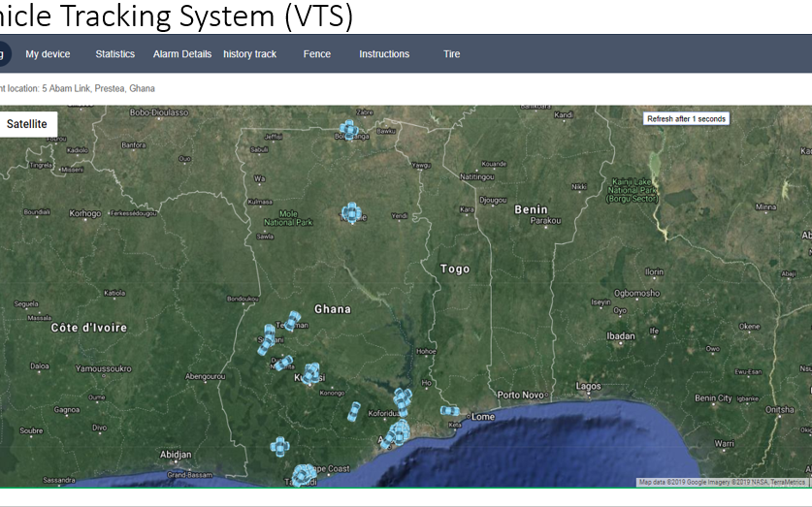Click the Tire tab
The height and width of the screenshot is (507, 812).
coord(451,54)
